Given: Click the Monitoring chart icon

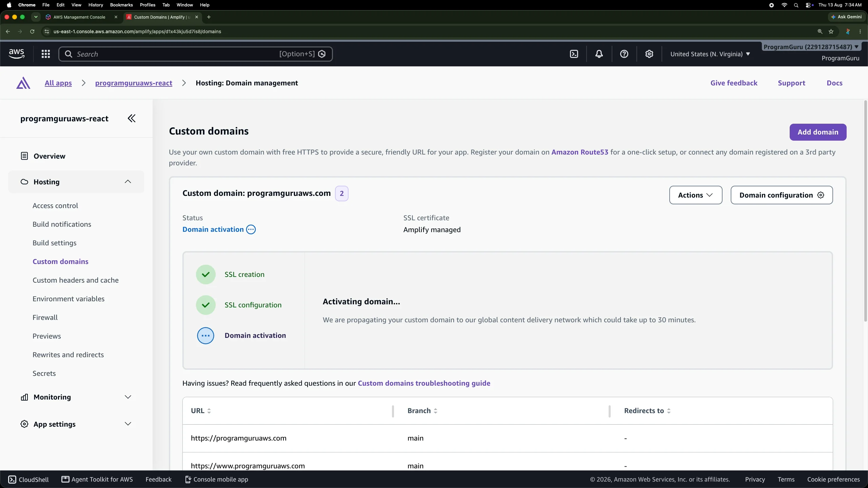Looking at the screenshot, I should click(24, 397).
